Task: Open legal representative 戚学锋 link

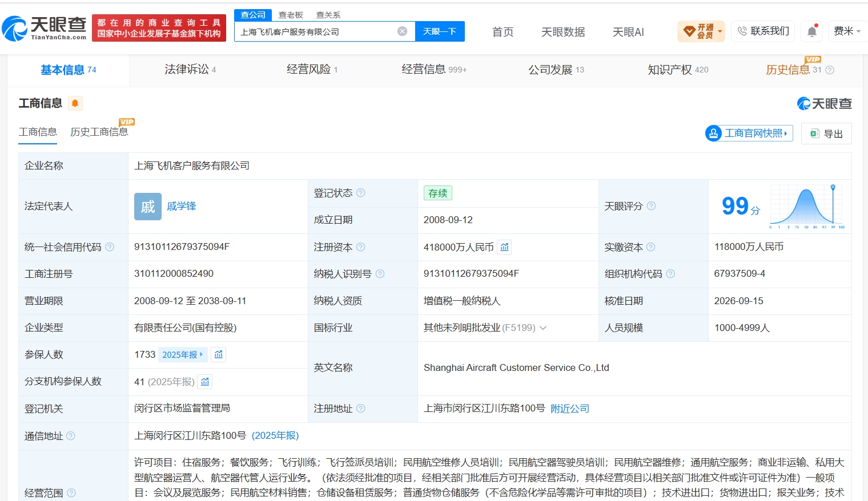Action: 182,206
